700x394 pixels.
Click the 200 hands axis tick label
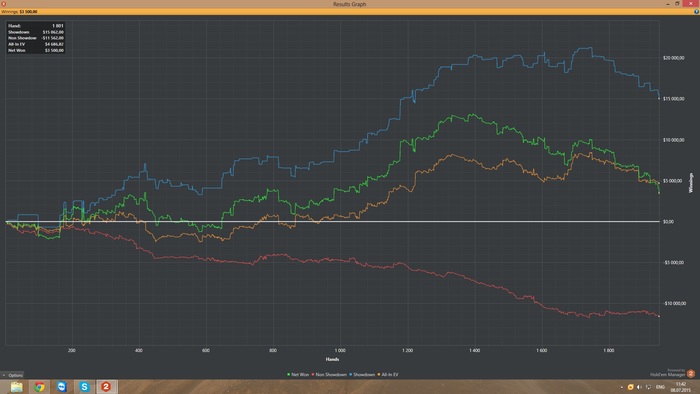coord(71,350)
